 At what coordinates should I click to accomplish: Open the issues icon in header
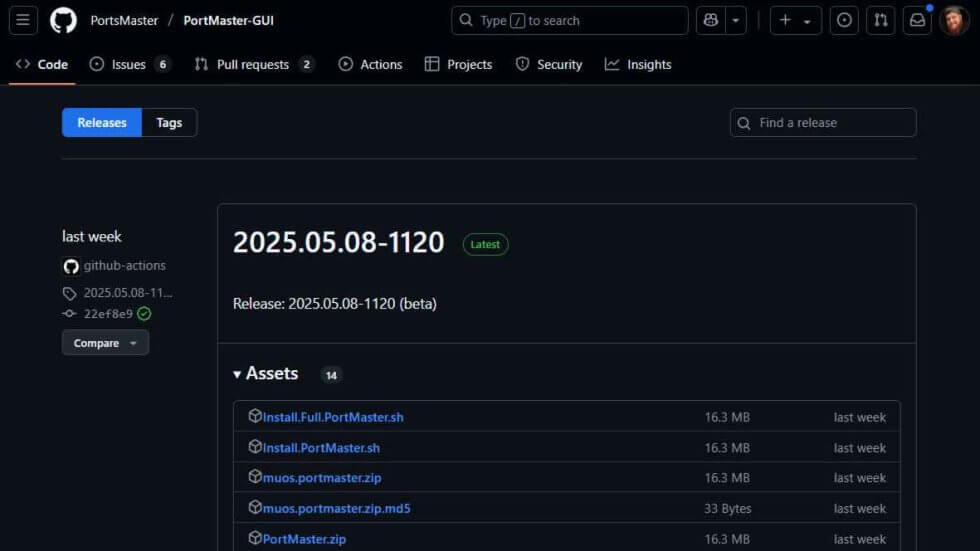pos(845,20)
